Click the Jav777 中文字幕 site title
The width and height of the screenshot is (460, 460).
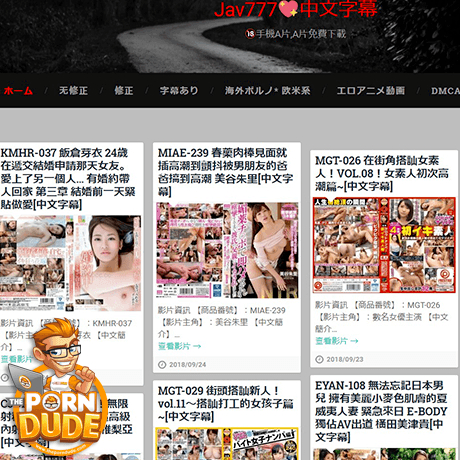(x=296, y=9)
